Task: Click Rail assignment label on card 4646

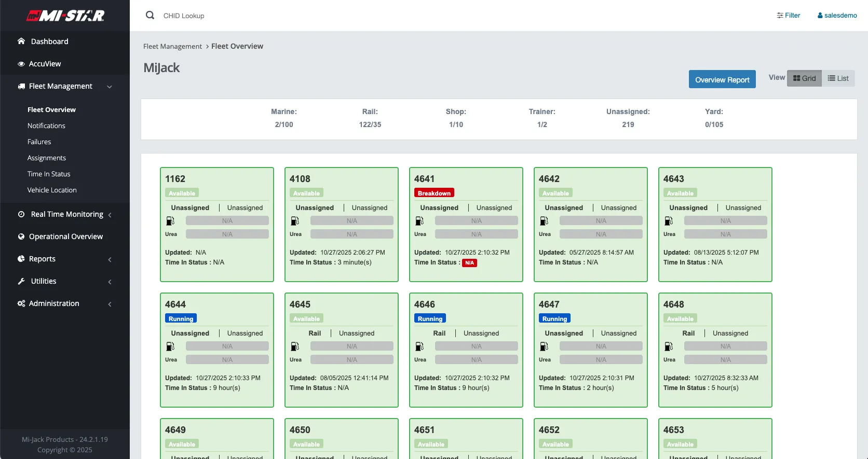Action: pyautogui.click(x=439, y=333)
